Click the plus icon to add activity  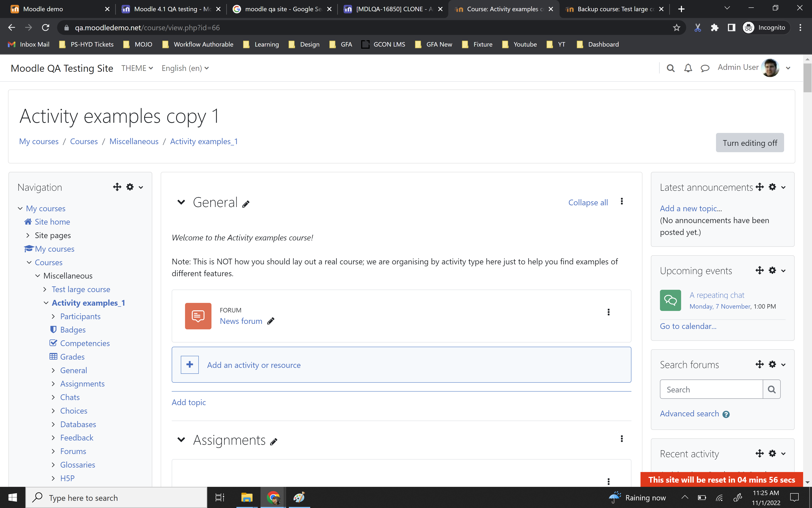pos(190,364)
